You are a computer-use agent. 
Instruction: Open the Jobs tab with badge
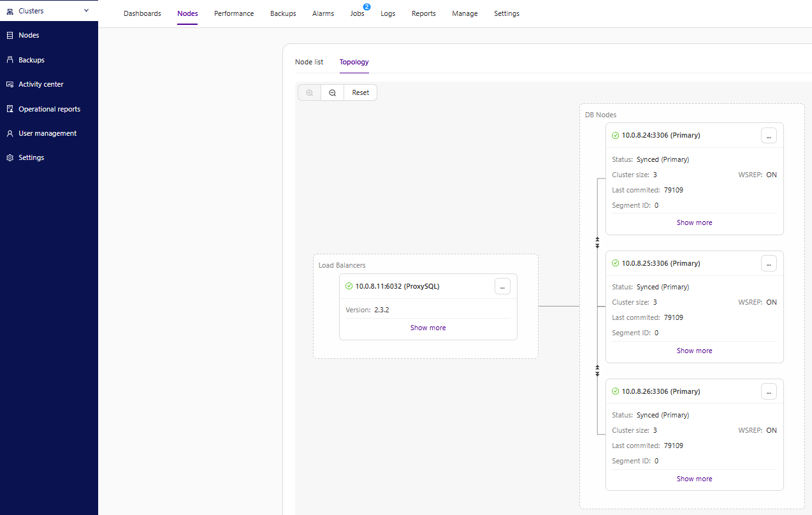click(x=357, y=13)
